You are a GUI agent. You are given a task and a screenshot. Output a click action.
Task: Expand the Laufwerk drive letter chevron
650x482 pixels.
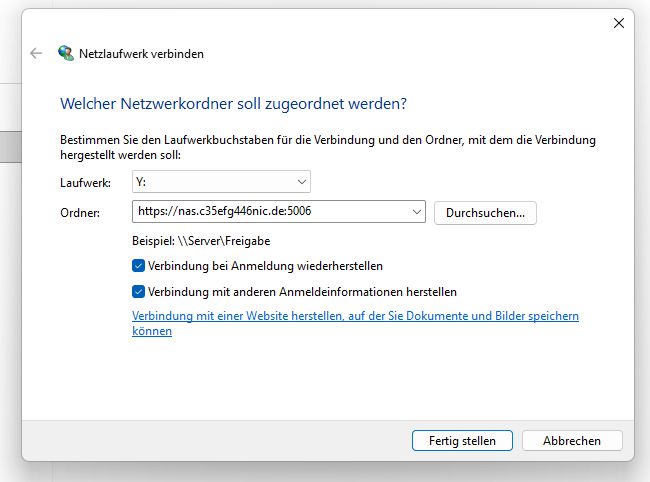[x=302, y=182]
